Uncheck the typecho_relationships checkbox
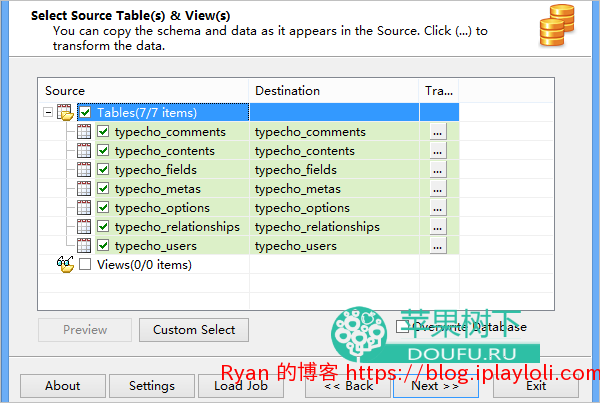This screenshot has height=403, width=600. coord(103,227)
